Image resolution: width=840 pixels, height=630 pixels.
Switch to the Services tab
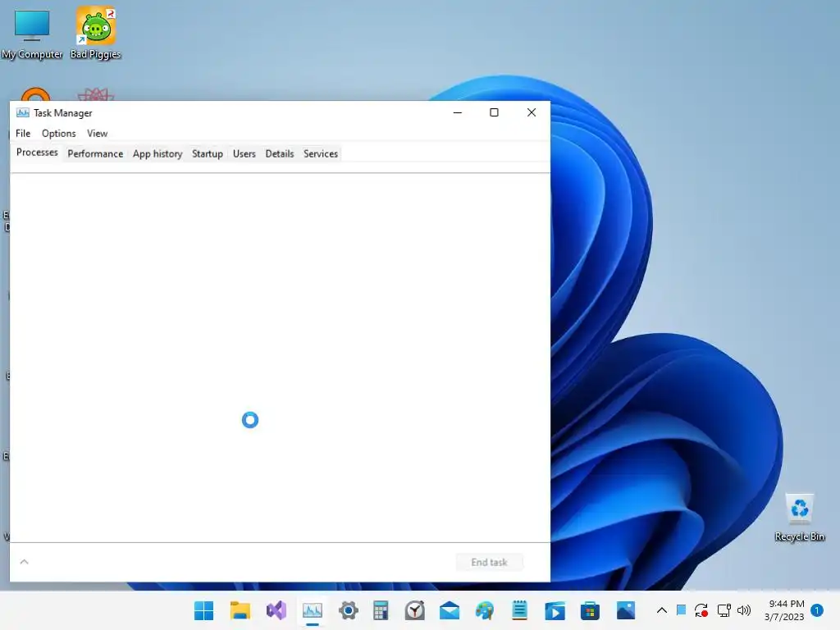pos(321,153)
